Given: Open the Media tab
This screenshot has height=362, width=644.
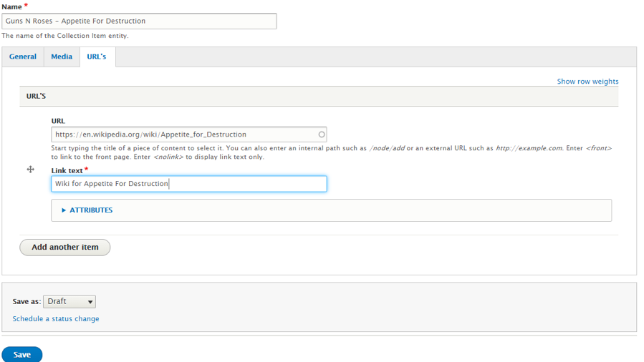Looking at the screenshot, I should [x=62, y=57].
